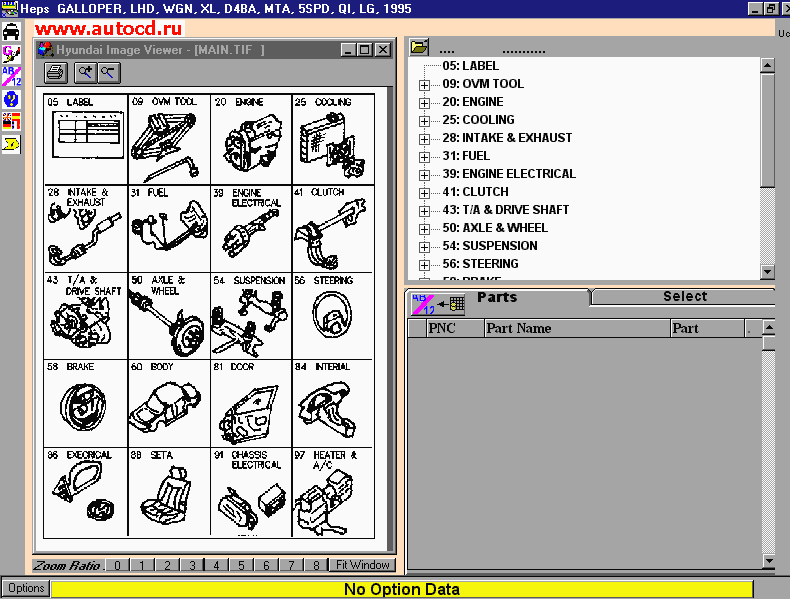Set zoom ratio to 1
This screenshot has height=599, width=790.
142,565
